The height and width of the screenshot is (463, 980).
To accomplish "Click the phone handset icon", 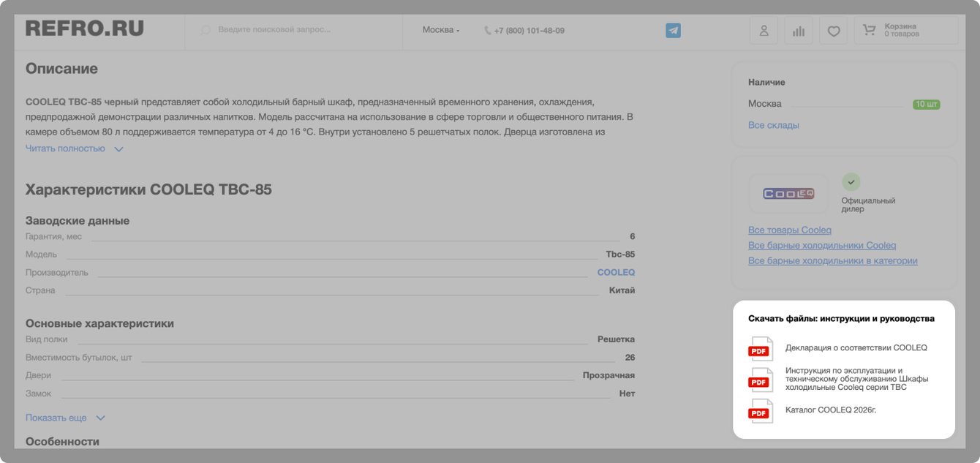I will point(488,31).
